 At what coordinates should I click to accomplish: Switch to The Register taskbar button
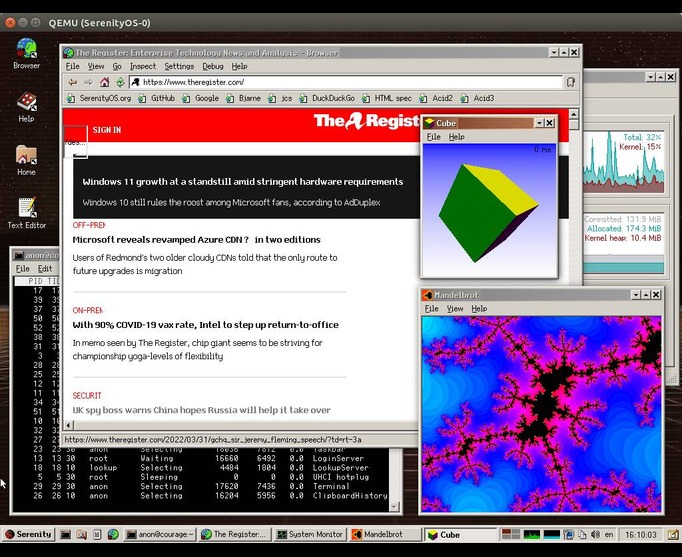235,534
